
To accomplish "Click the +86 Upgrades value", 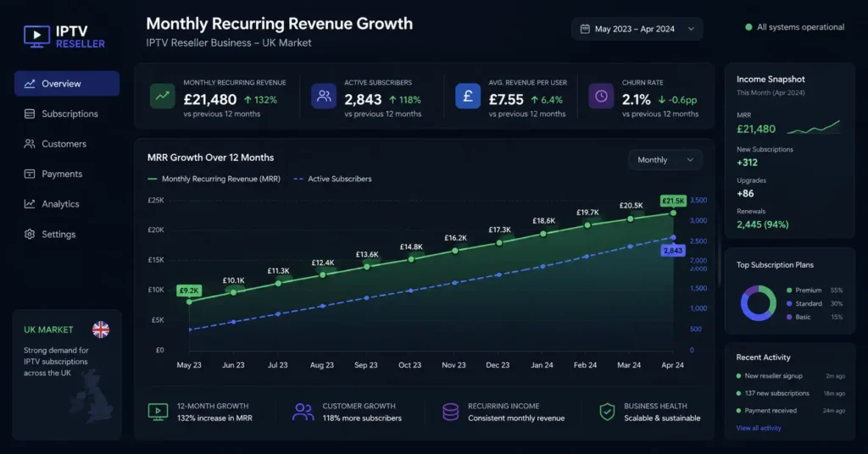I will click(x=745, y=194).
